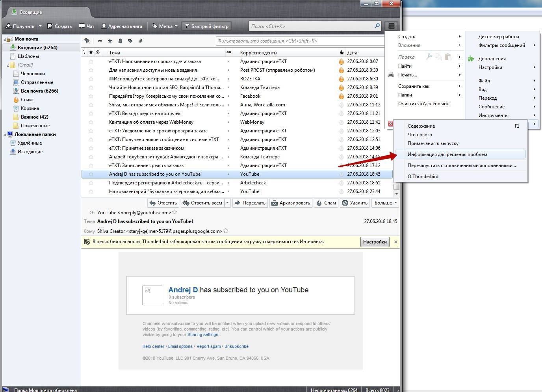Image resolution: width=542 pixels, height=392 pixels.
Task: Open the Get Mail dropdown arrow
Action: 40,26
